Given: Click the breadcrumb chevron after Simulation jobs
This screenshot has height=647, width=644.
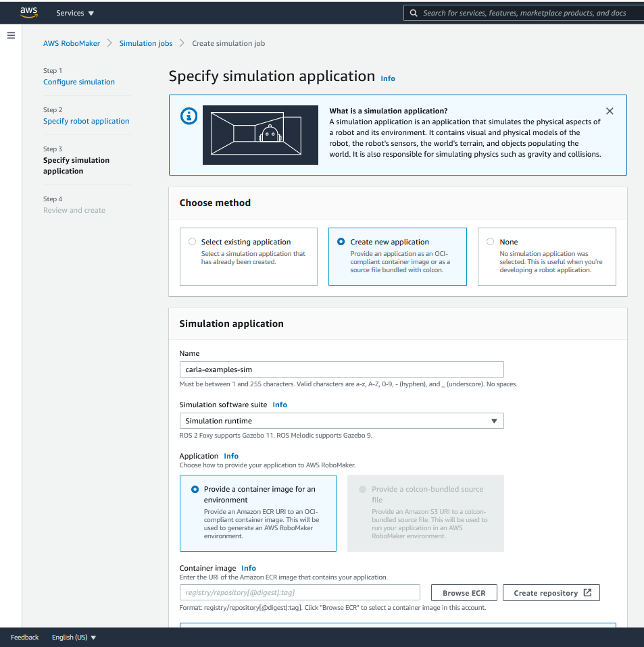Looking at the screenshot, I should point(182,43).
